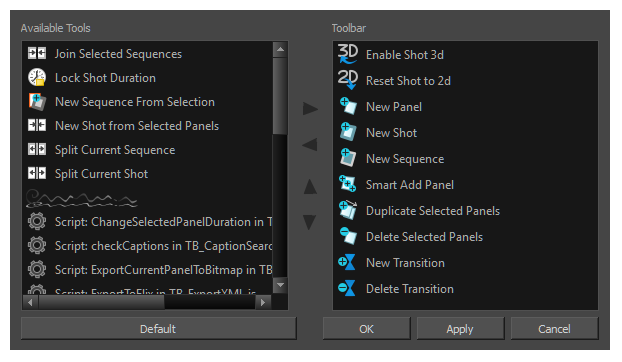
Task: Select the Reset Shot to 2d icon
Action: (348, 80)
